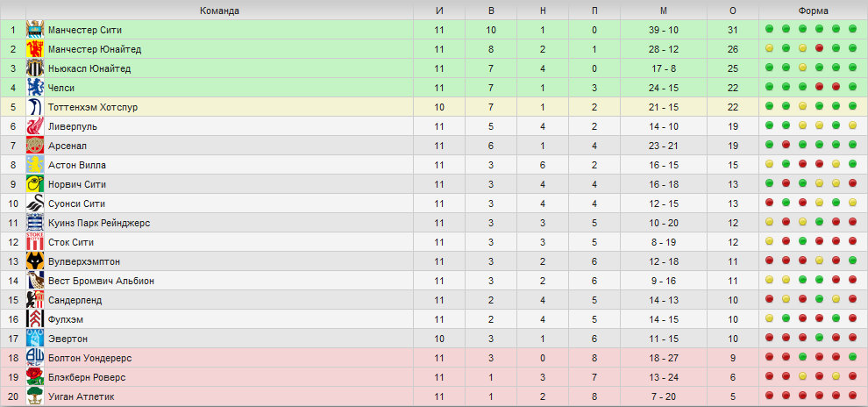Viewport: 868px width, 407px height.
Task: Click the Форма column header
Action: [813, 11]
